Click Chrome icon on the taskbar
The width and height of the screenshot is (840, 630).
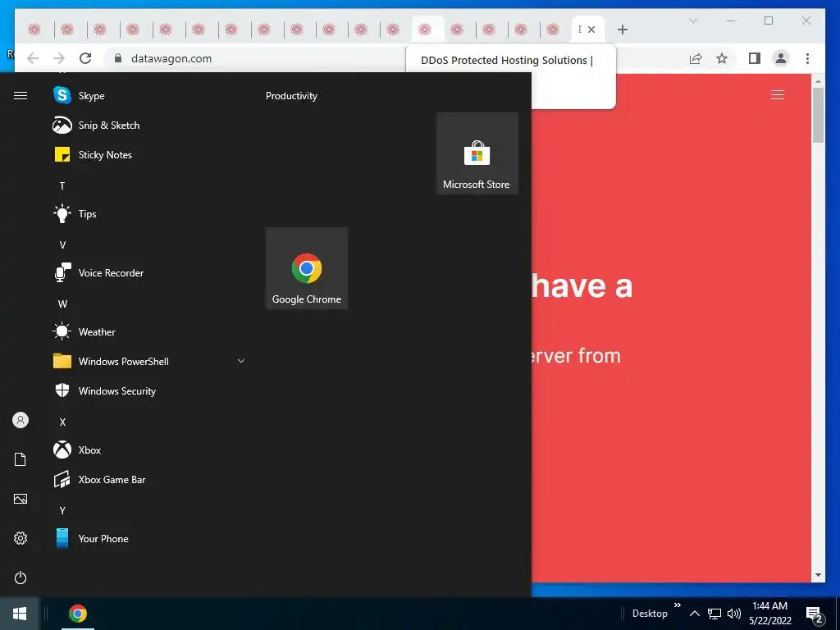click(x=78, y=614)
